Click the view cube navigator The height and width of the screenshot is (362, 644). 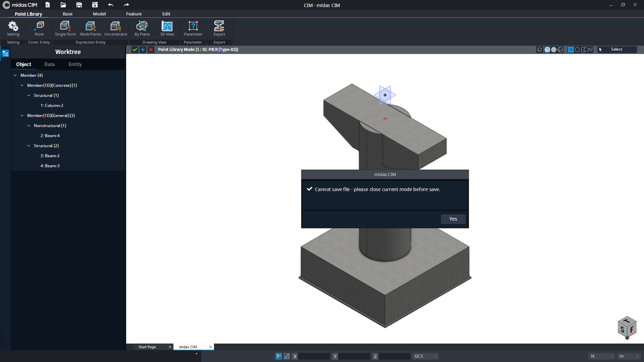627,328
